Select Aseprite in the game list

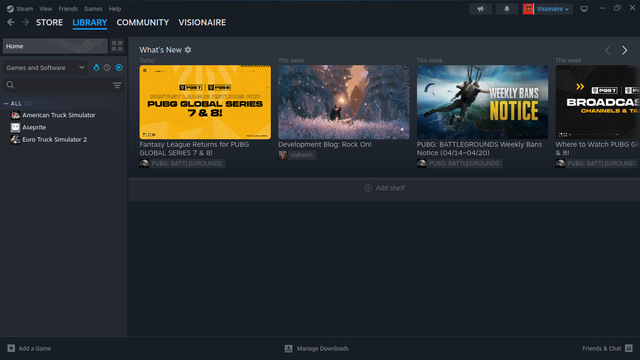(34, 127)
